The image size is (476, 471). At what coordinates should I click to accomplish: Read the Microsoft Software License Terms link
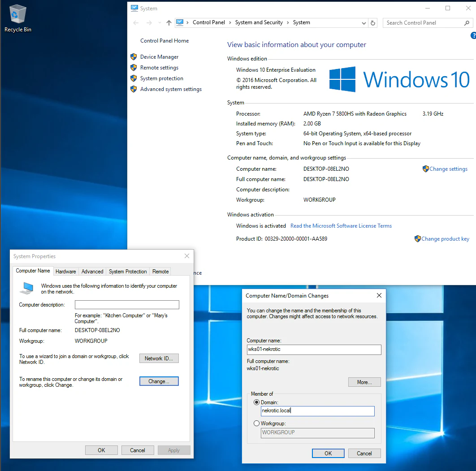pyautogui.click(x=341, y=226)
